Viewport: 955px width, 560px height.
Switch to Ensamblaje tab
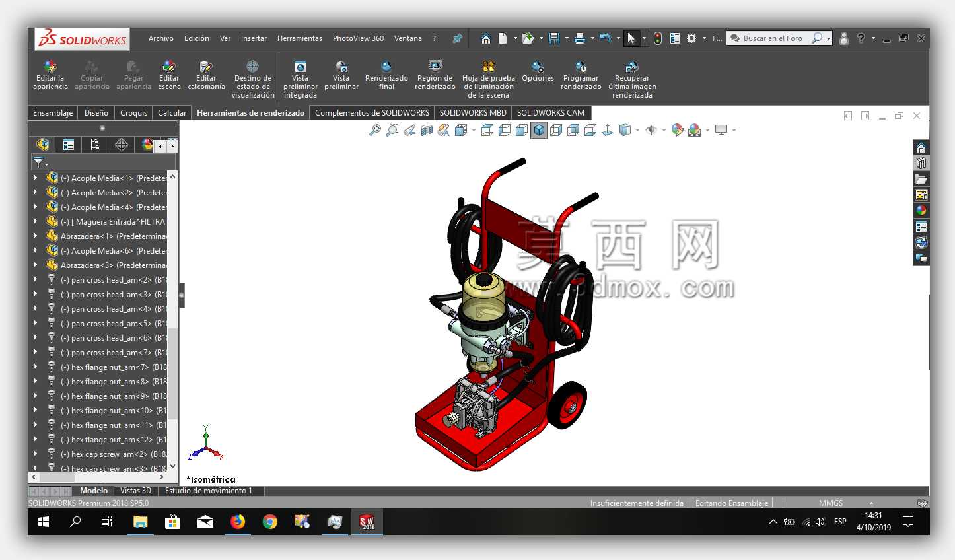(x=53, y=113)
